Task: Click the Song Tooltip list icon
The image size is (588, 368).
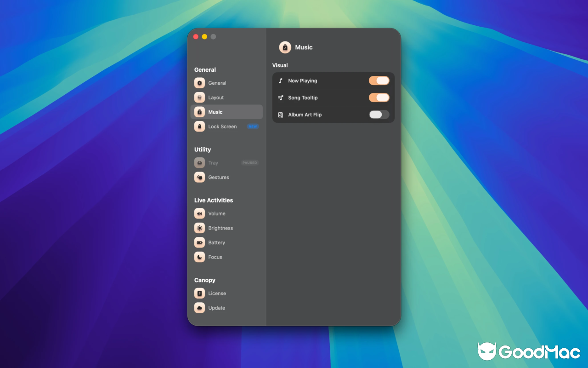Action: (281, 98)
